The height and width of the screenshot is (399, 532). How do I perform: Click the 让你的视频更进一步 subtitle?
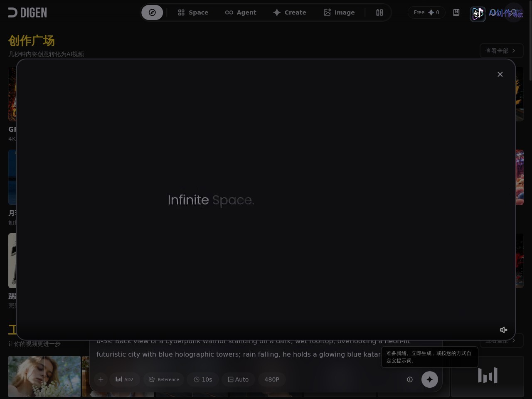[x=34, y=344]
